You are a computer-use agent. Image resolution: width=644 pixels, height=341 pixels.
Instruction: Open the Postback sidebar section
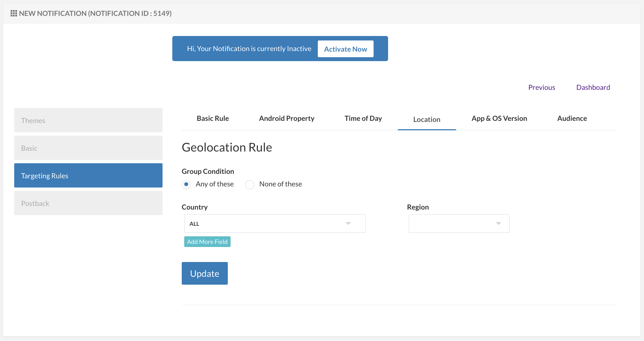pyautogui.click(x=88, y=203)
